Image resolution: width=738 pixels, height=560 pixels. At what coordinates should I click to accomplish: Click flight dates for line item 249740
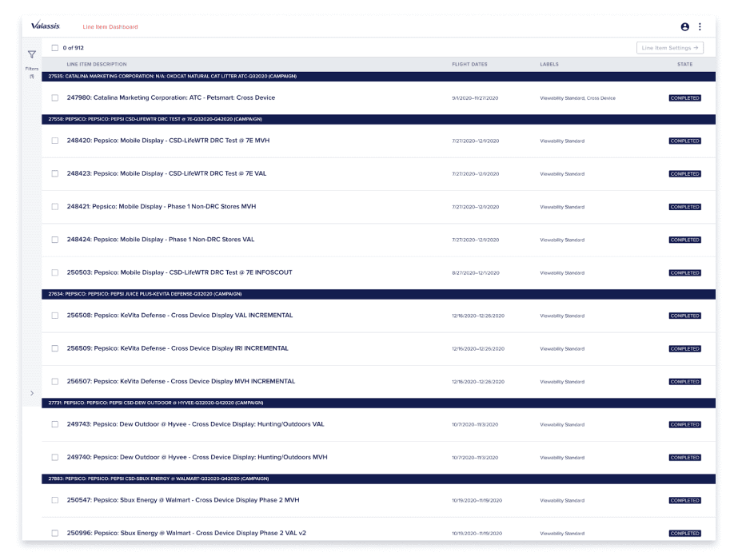(x=475, y=458)
